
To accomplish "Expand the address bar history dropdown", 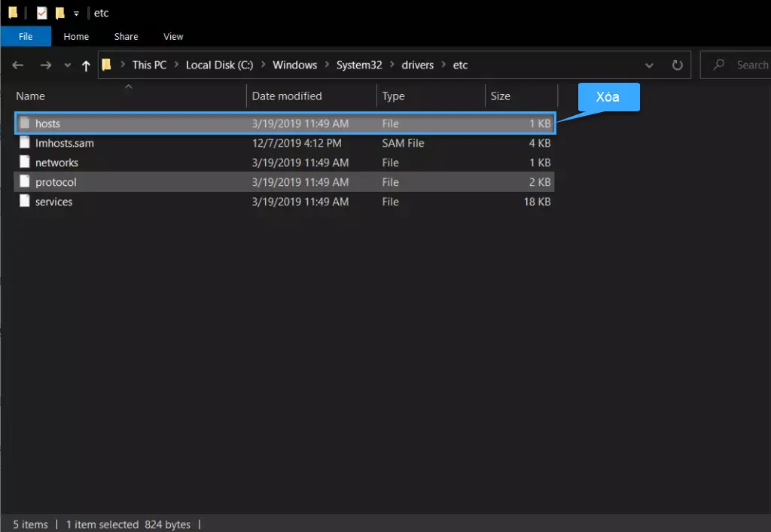I will coord(650,65).
